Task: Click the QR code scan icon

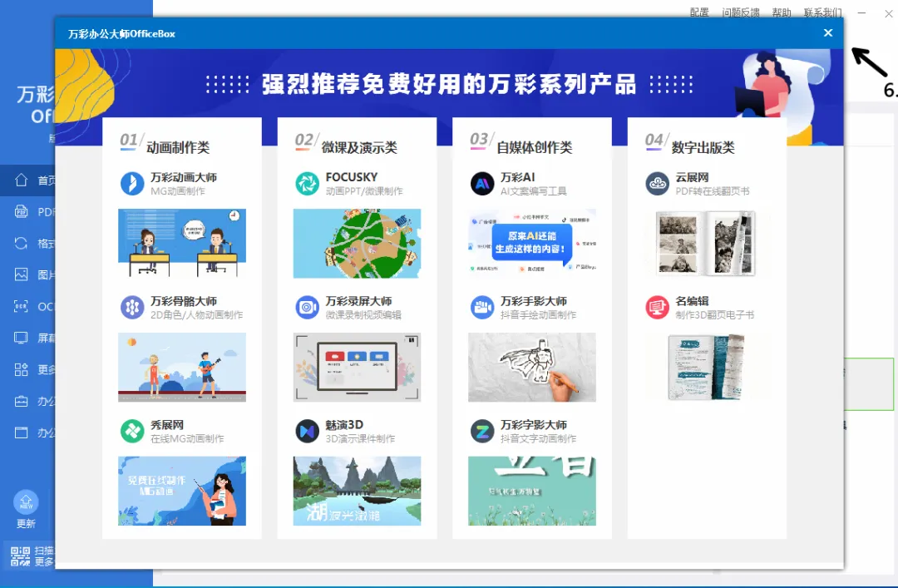Action: 21,556
